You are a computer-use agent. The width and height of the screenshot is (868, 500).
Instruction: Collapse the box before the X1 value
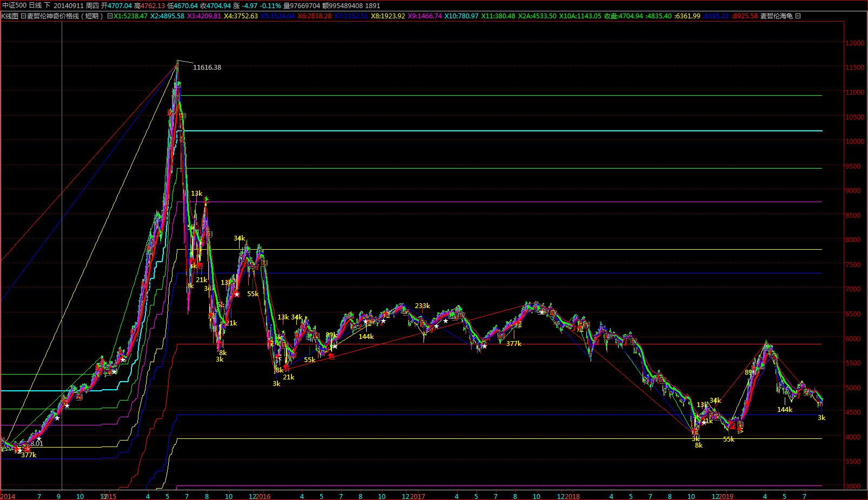coord(110,16)
